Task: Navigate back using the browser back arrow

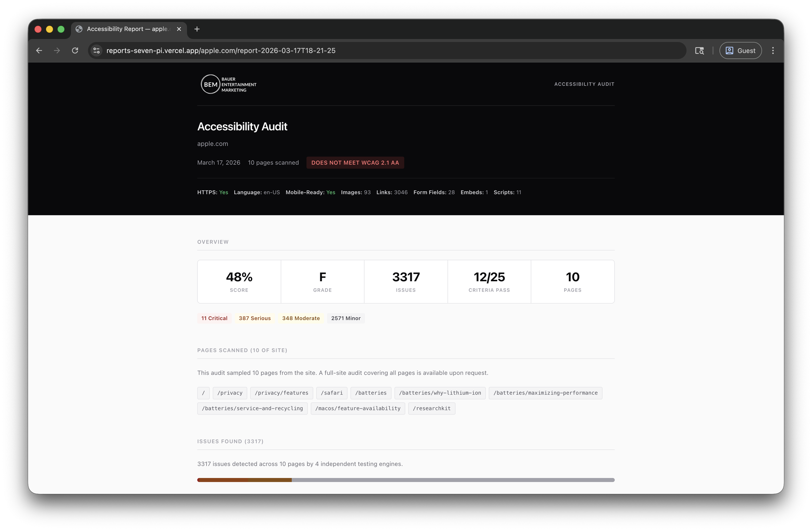Action: point(39,50)
